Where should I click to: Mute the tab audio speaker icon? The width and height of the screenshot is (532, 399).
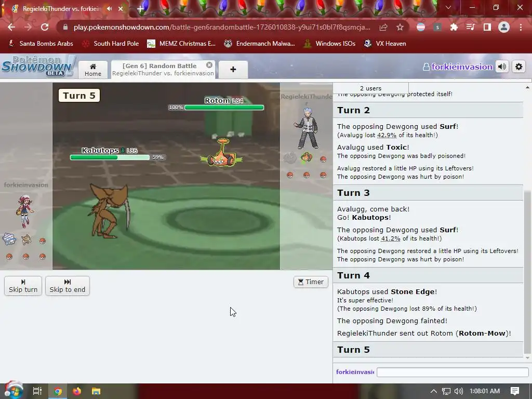109,9
